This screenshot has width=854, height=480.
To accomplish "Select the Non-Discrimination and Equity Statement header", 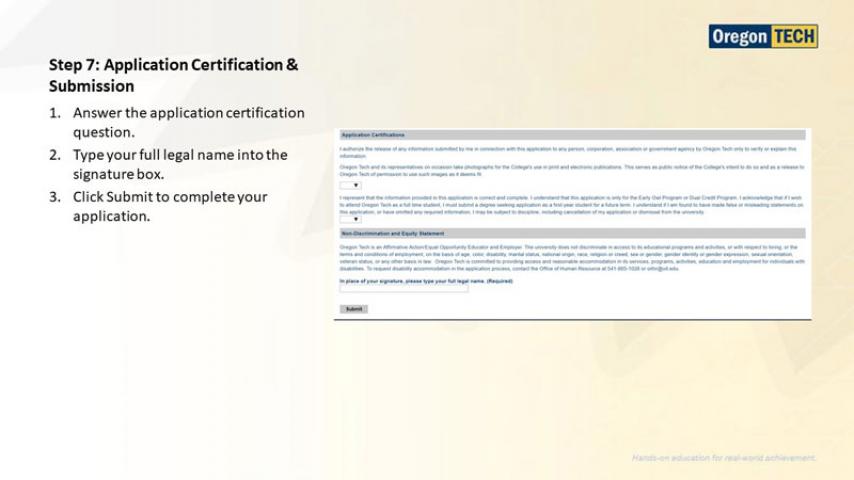I will pos(390,233).
